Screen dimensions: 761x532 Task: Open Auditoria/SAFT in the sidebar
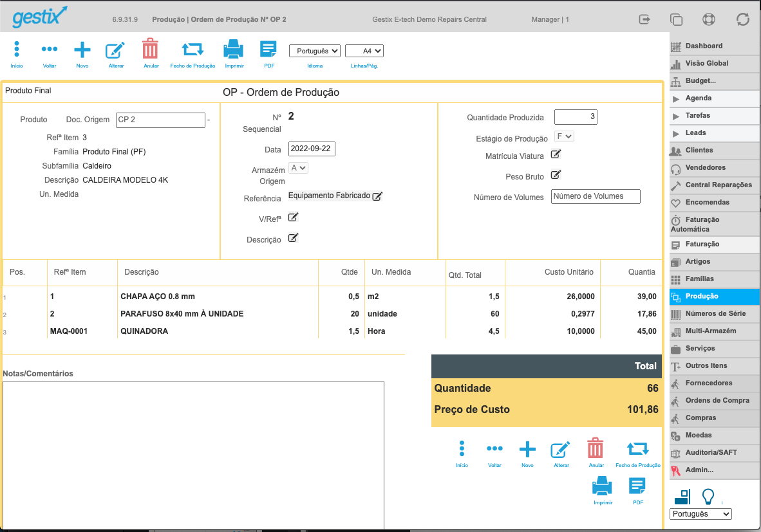715,452
